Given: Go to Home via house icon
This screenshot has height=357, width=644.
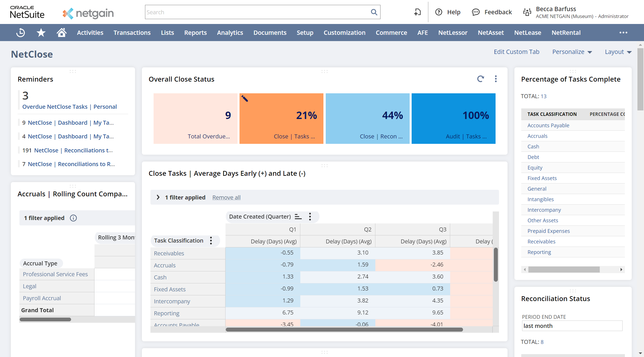Looking at the screenshot, I should coord(61,33).
